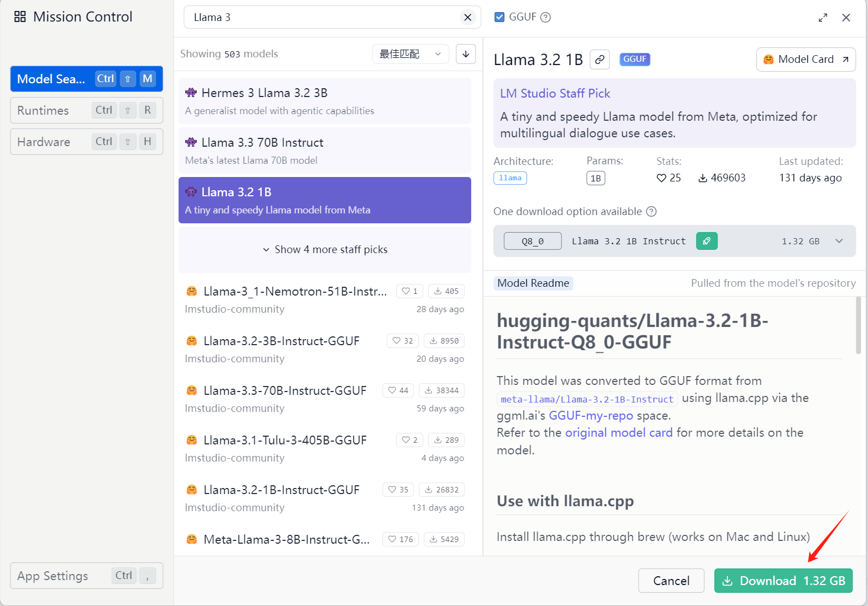This screenshot has height=606, width=868.
Task: Click the green rocket icon beside Instruct
Action: click(x=707, y=241)
